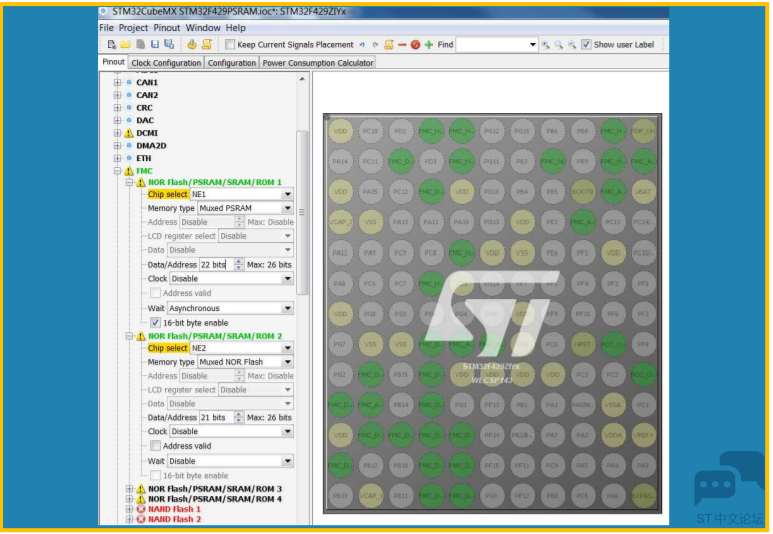The height and width of the screenshot is (534, 773).
Task: Expand NOR Flash/PSRAM/SRAM/ROM 3 node
Action: tap(129, 489)
